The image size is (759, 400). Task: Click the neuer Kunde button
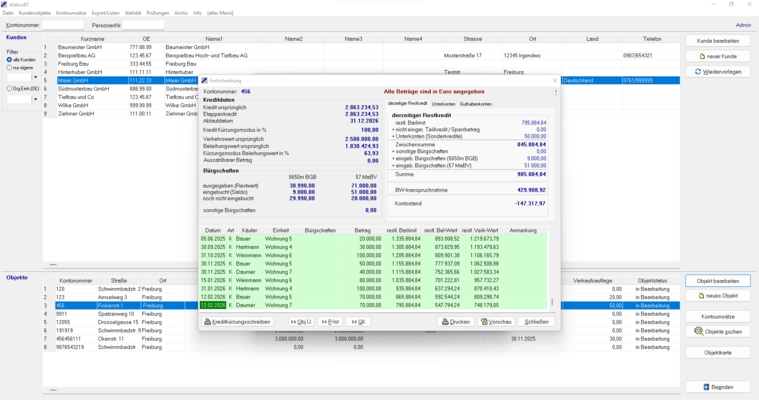click(x=717, y=56)
